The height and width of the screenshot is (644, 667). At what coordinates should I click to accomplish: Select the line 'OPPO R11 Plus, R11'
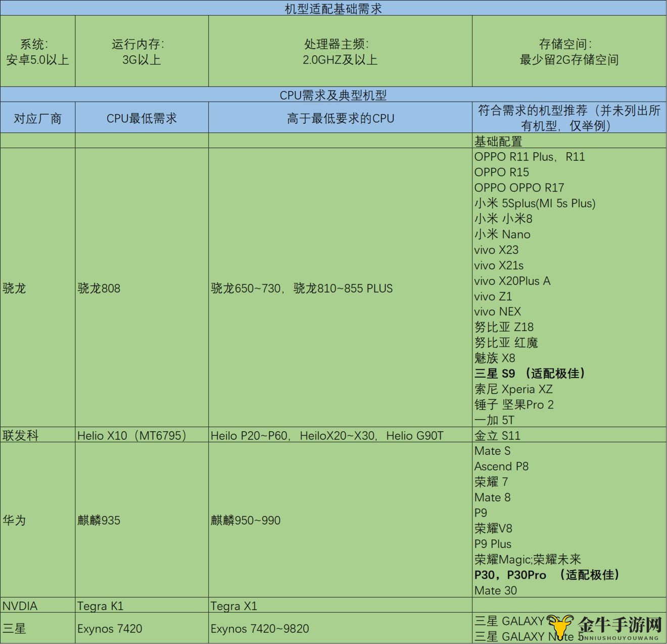530,157
